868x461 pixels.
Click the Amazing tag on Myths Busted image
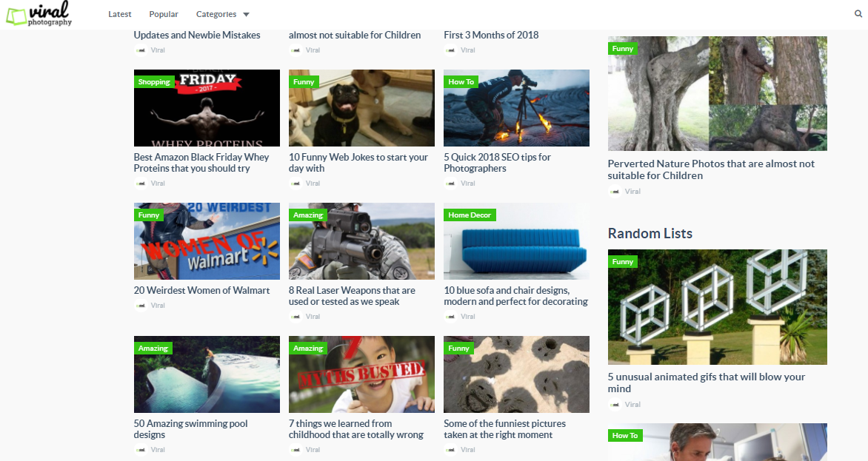[308, 349]
